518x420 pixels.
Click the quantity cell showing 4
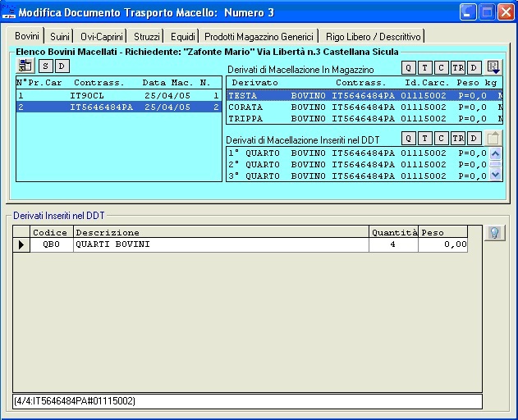tap(393, 244)
